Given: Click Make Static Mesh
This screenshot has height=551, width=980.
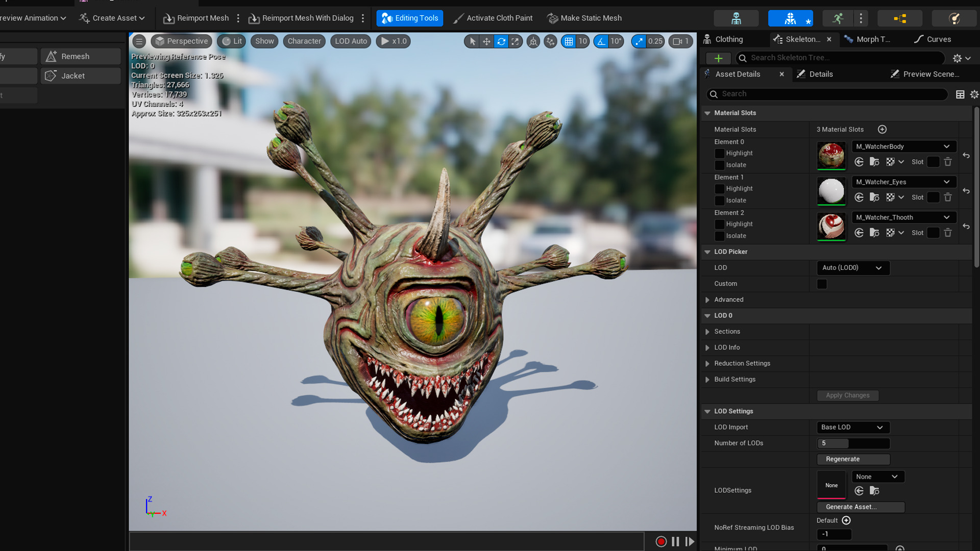Looking at the screenshot, I should [584, 18].
